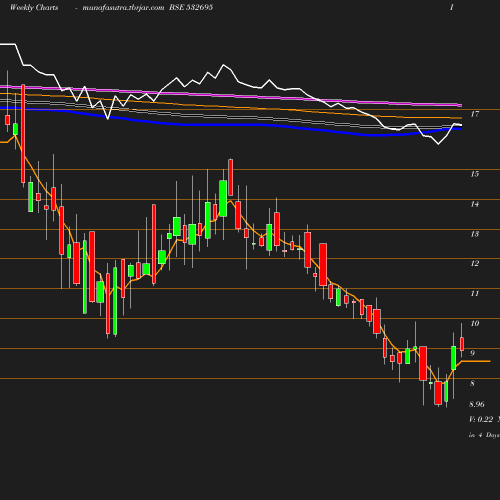The image size is (500, 500).
Task: Click the 'BSE 532693' ticker label
Action: (x=191, y=7)
